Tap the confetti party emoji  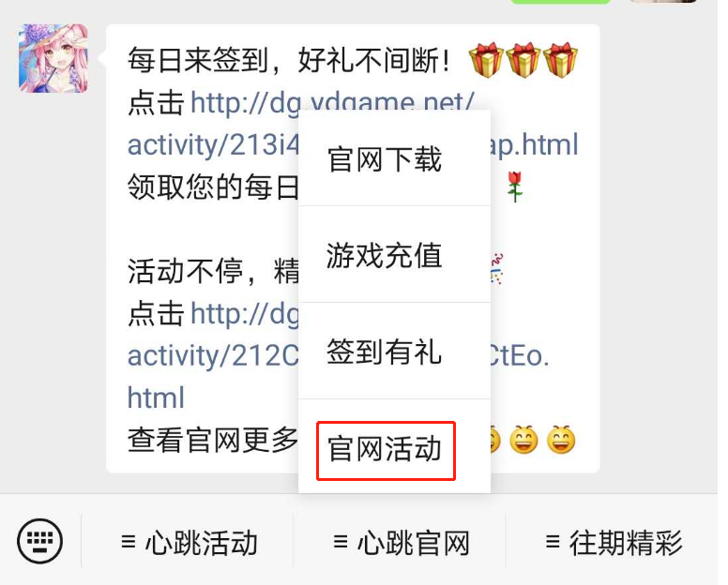497,269
